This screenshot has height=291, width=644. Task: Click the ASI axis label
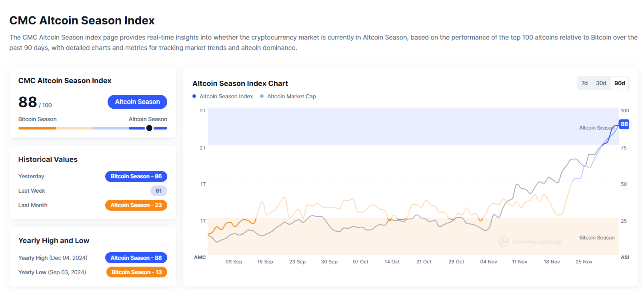pos(625,257)
